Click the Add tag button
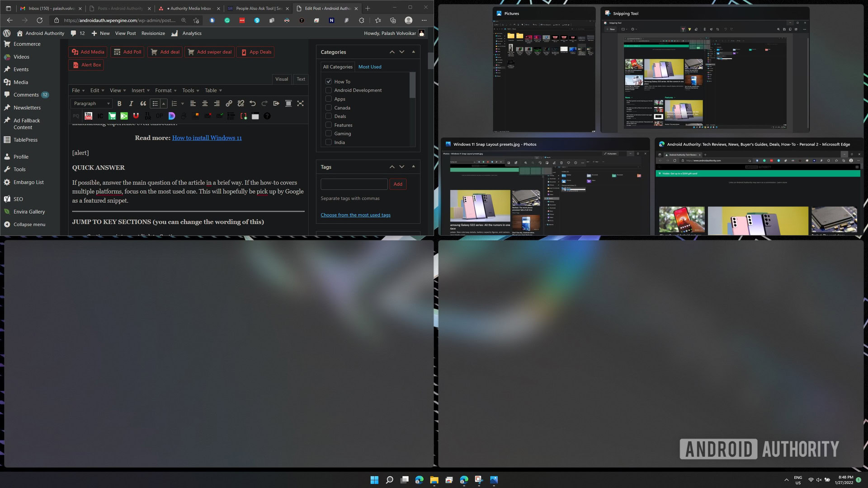This screenshot has width=868, height=488. click(398, 184)
